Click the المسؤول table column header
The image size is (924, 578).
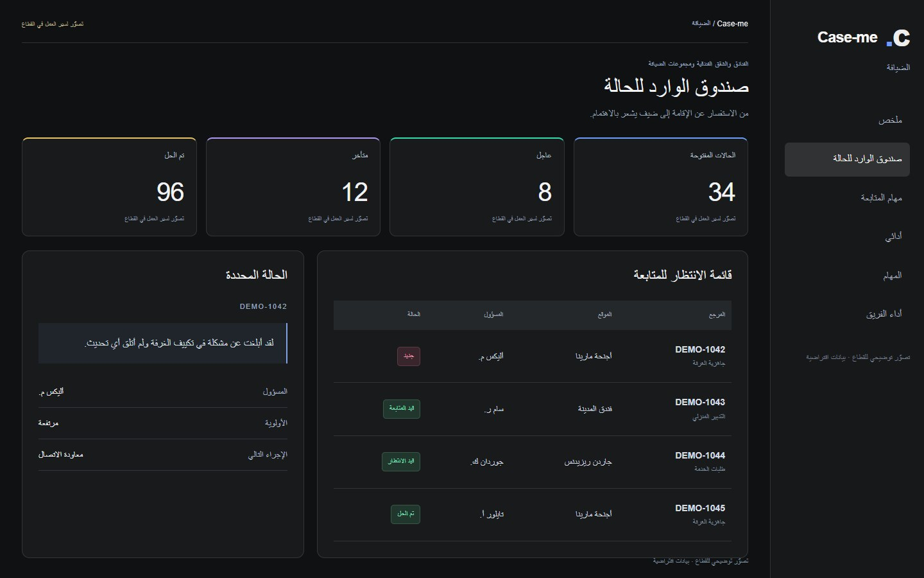coord(493,315)
